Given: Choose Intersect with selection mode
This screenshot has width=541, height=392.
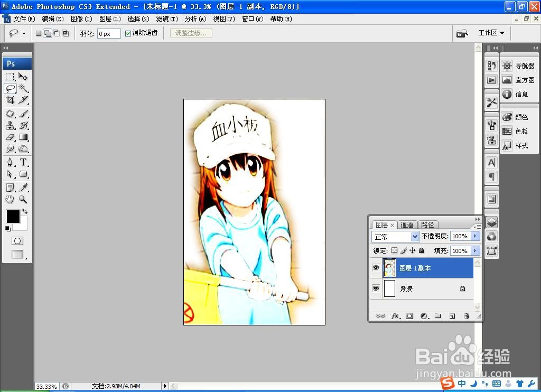Looking at the screenshot, I should coord(65,33).
